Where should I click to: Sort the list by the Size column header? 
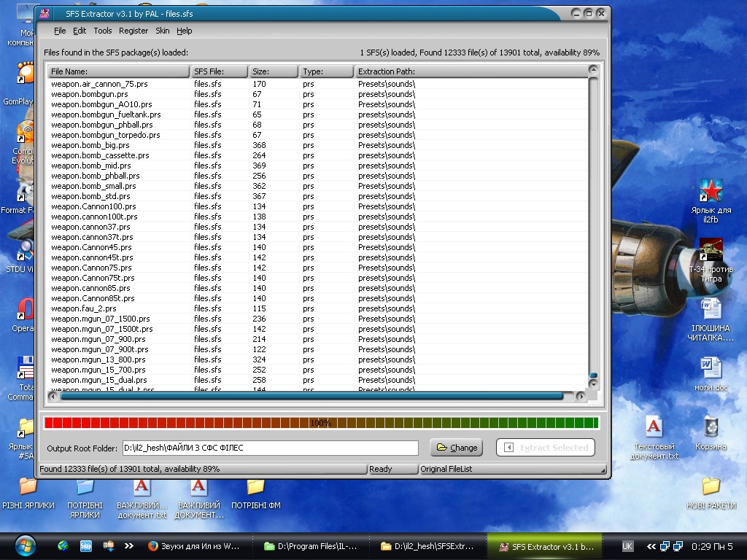click(274, 71)
